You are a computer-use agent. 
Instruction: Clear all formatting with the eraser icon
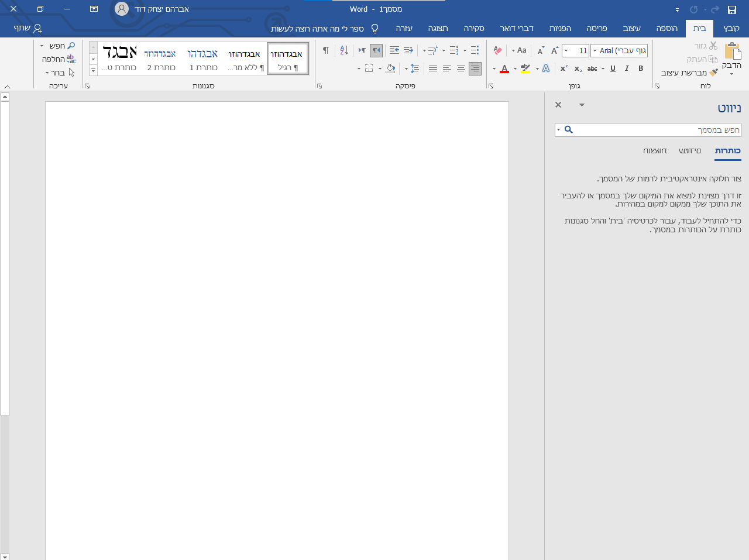[x=497, y=50]
